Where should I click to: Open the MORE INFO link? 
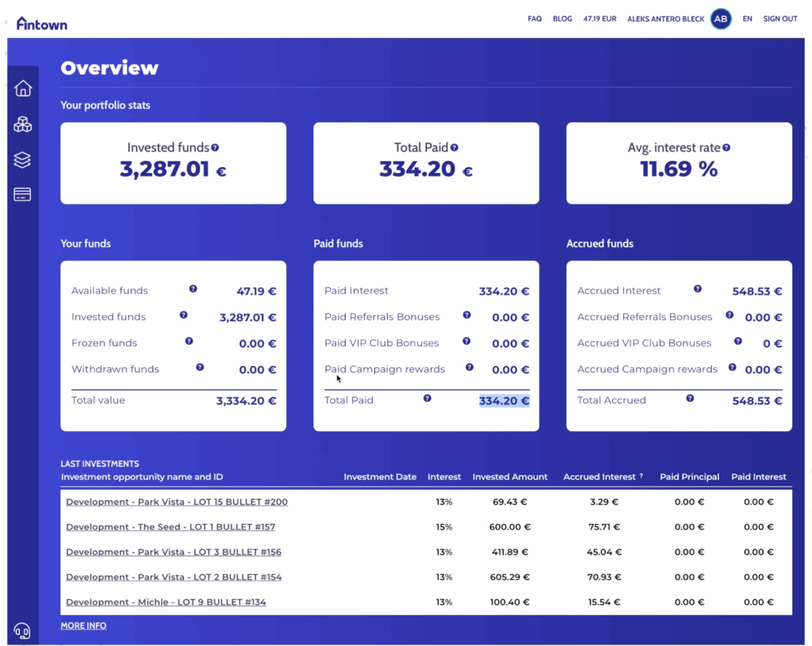pyautogui.click(x=83, y=626)
